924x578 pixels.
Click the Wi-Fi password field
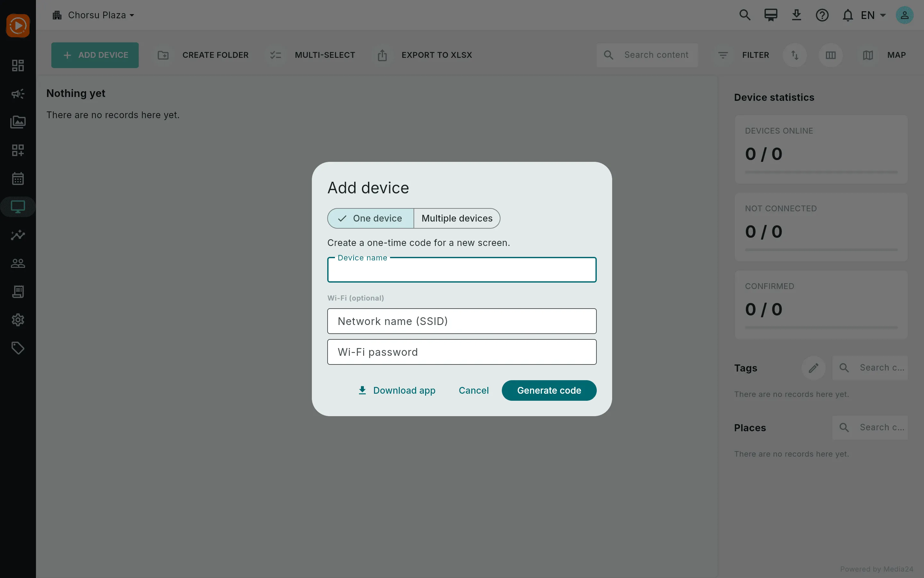coord(462,352)
